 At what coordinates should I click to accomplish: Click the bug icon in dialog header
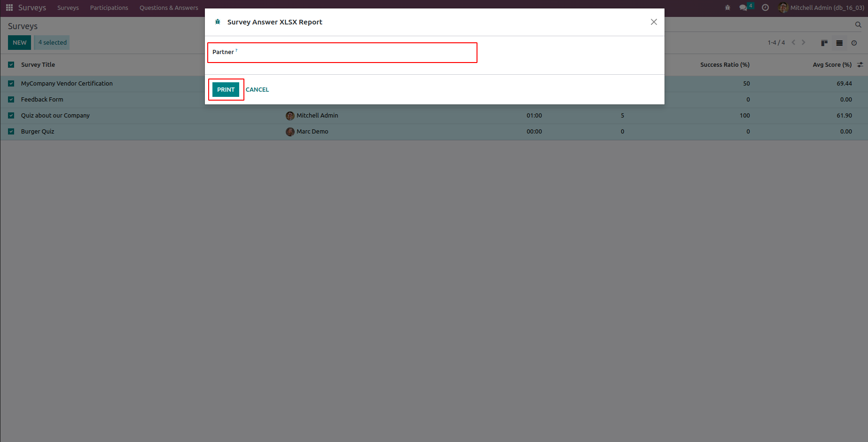(218, 22)
